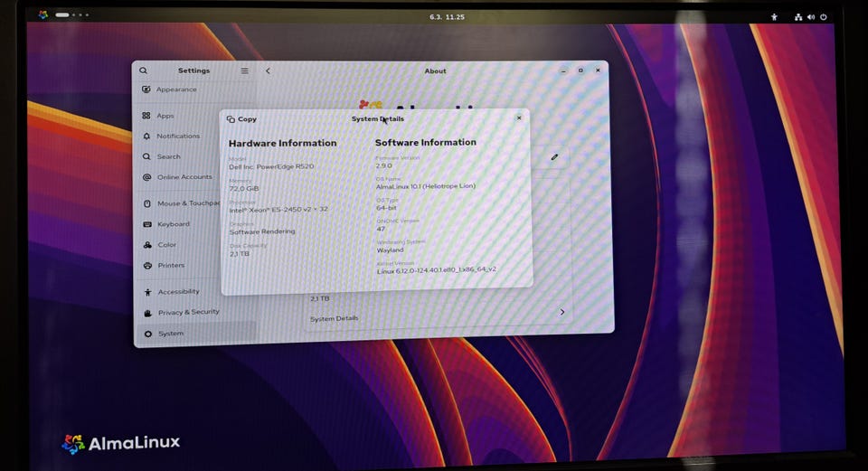
Task: Select the GNOME version value '47'
Action: pos(381,229)
